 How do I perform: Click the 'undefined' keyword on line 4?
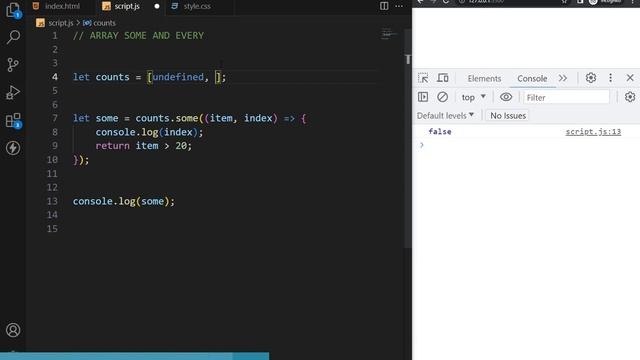point(178,77)
